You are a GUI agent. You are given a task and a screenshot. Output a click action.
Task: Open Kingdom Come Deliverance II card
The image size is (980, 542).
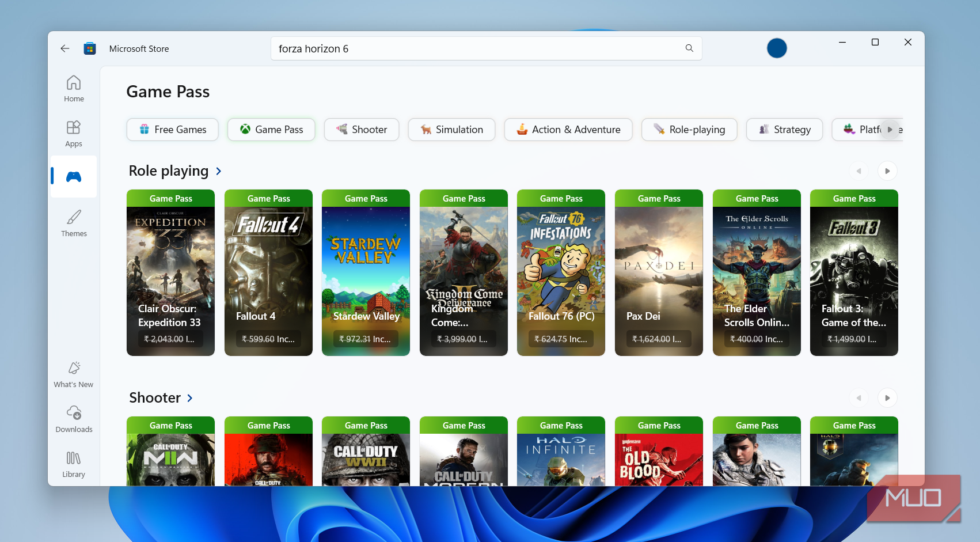(464, 272)
